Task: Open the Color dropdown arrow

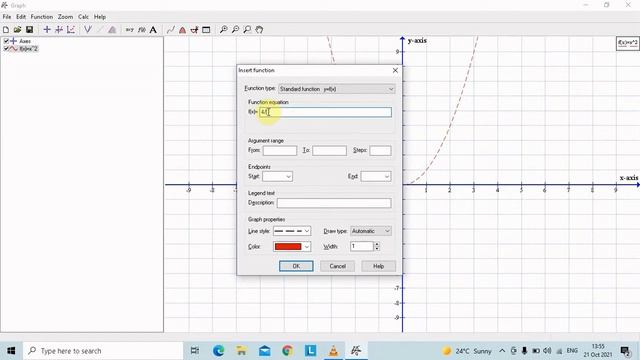Action: click(x=307, y=247)
